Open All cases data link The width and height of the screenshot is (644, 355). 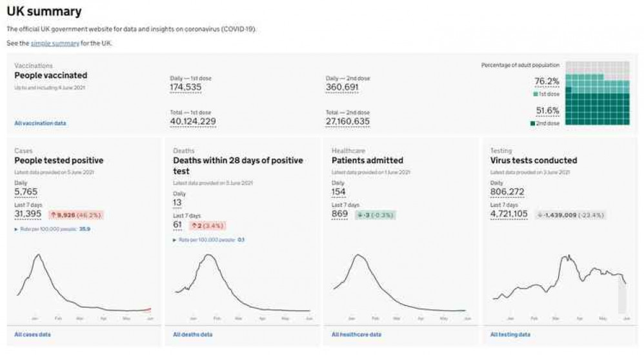pyautogui.click(x=32, y=334)
